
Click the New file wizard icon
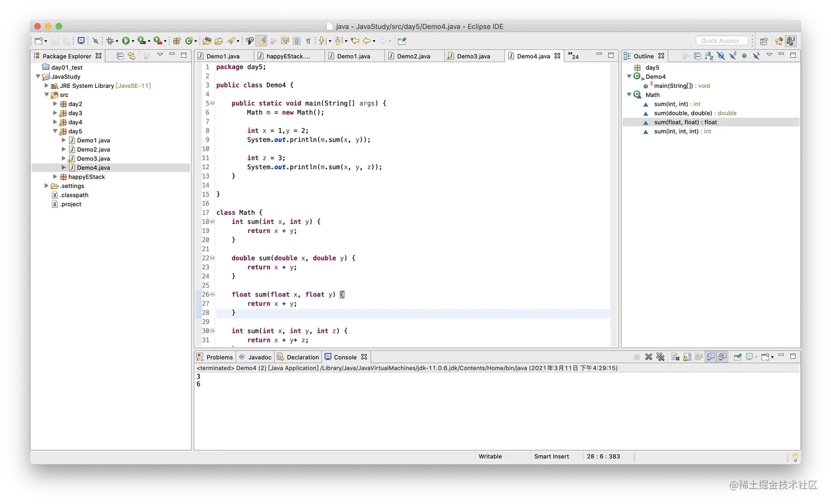click(38, 41)
